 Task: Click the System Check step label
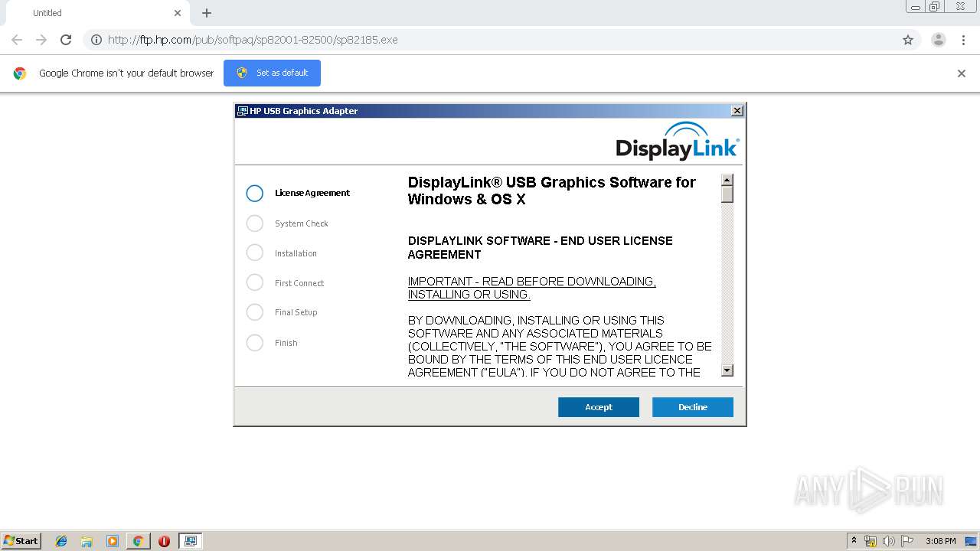[x=302, y=223]
